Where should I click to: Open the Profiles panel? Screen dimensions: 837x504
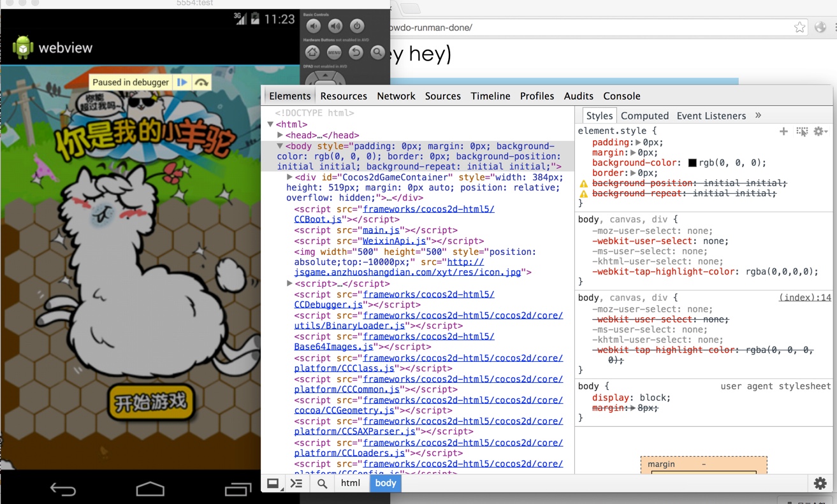(x=537, y=96)
